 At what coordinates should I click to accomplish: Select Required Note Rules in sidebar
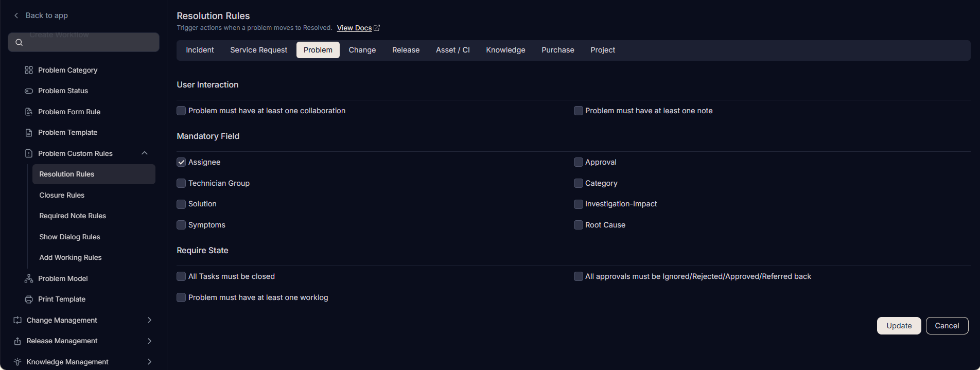(x=73, y=216)
